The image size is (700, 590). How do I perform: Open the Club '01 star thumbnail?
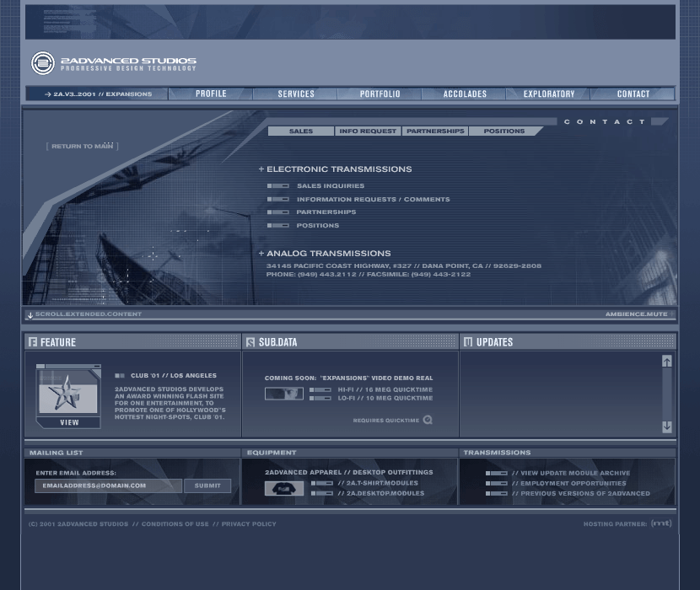pos(68,393)
